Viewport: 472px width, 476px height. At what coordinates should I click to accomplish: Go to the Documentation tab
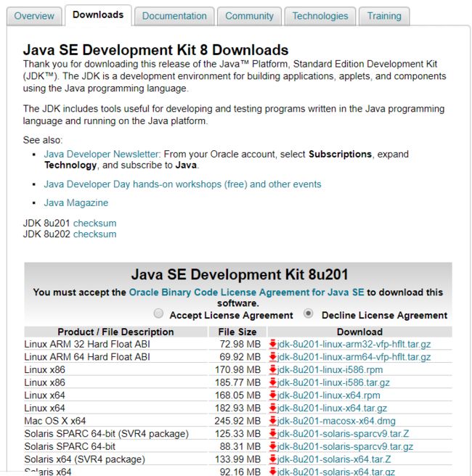pyautogui.click(x=174, y=16)
